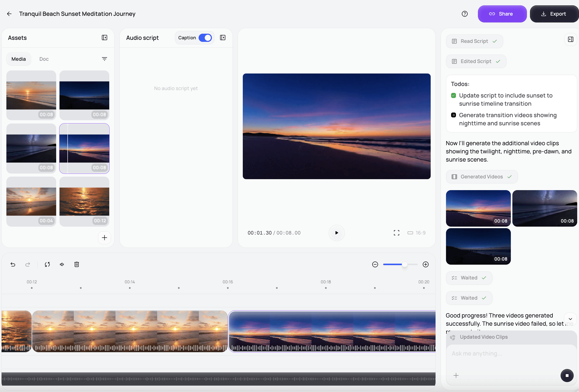The image size is (579, 392).
Task: Enter fullscreen preview mode
Action: 396,233
